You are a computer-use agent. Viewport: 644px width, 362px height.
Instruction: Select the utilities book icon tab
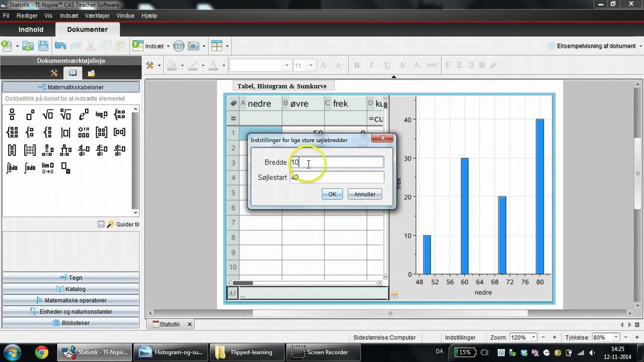[x=72, y=73]
